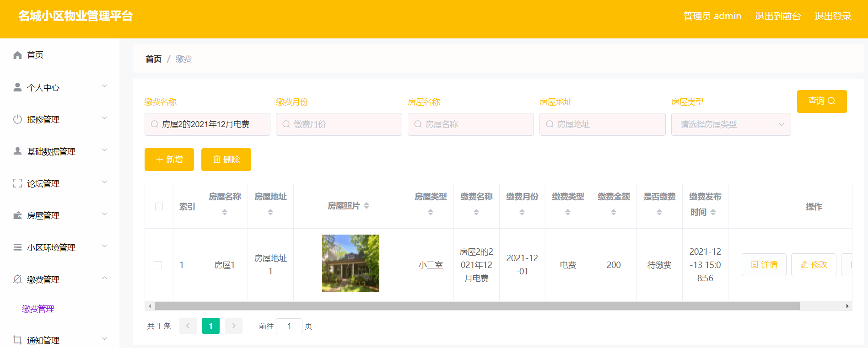Open the 请选择房屋类型 dropdown
The width and height of the screenshot is (868, 348).
click(731, 124)
